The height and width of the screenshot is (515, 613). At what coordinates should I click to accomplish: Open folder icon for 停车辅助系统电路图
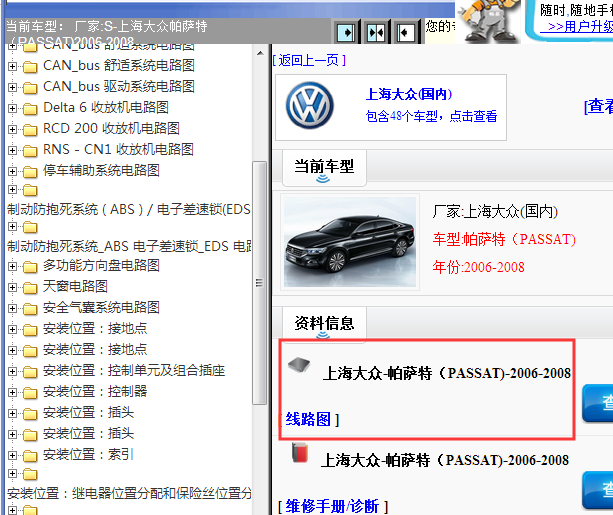click(x=30, y=172)
